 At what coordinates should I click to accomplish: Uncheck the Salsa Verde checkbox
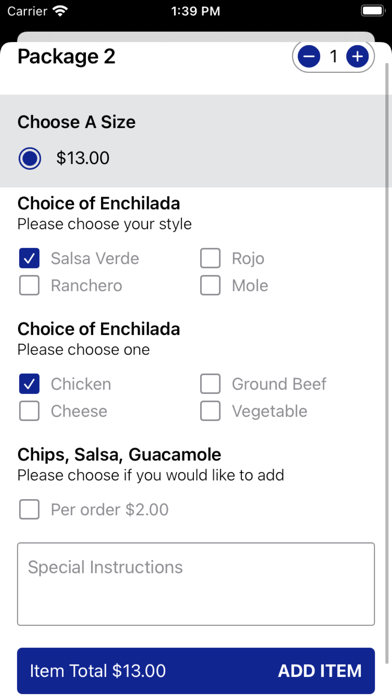tap(29, 258)
